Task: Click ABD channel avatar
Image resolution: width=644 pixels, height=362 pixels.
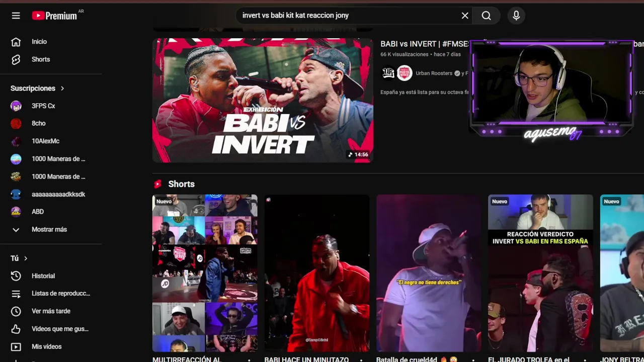Action: tap(16, 212)
